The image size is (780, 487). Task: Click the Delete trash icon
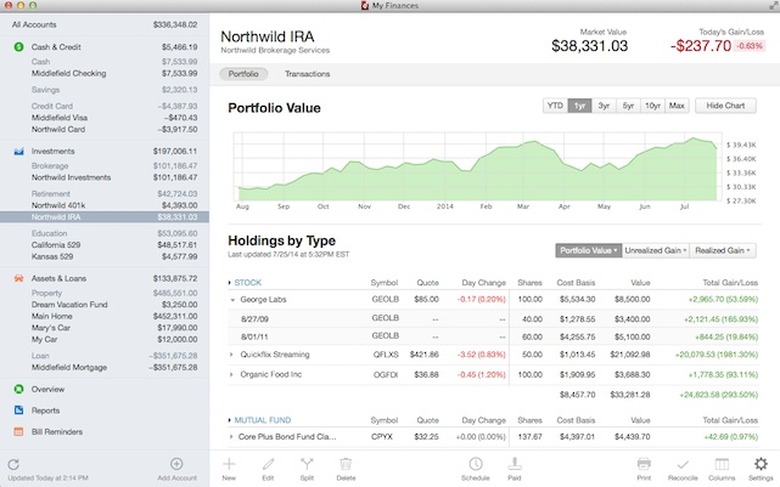[346, 464]
